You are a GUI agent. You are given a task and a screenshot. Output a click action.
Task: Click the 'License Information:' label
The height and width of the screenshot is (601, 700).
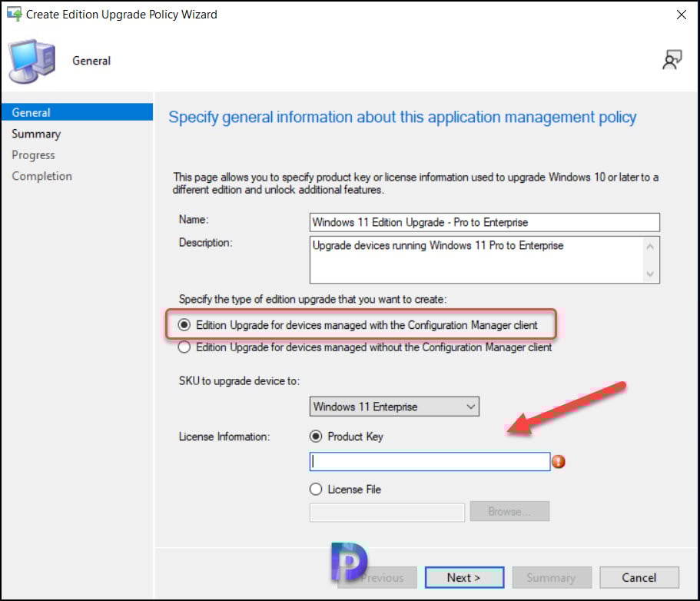coord(224,437)
